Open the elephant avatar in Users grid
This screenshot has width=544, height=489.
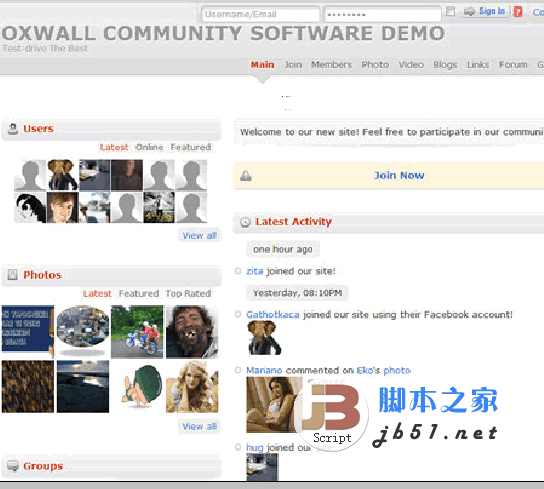coord(62,175)
